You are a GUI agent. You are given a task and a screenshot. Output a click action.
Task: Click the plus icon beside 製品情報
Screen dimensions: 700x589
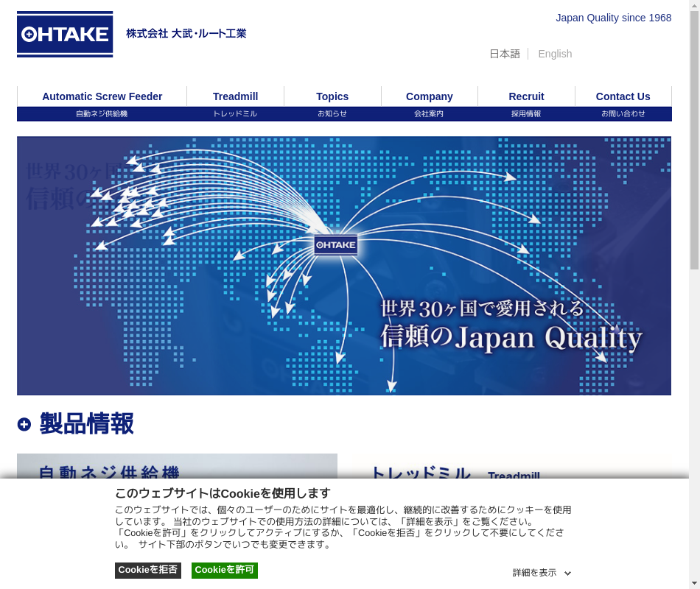24,424
